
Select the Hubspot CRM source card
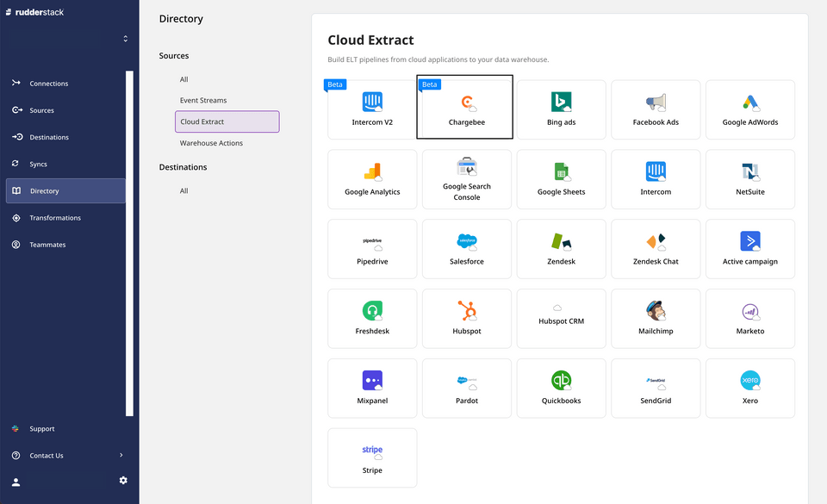coord(561,319)
